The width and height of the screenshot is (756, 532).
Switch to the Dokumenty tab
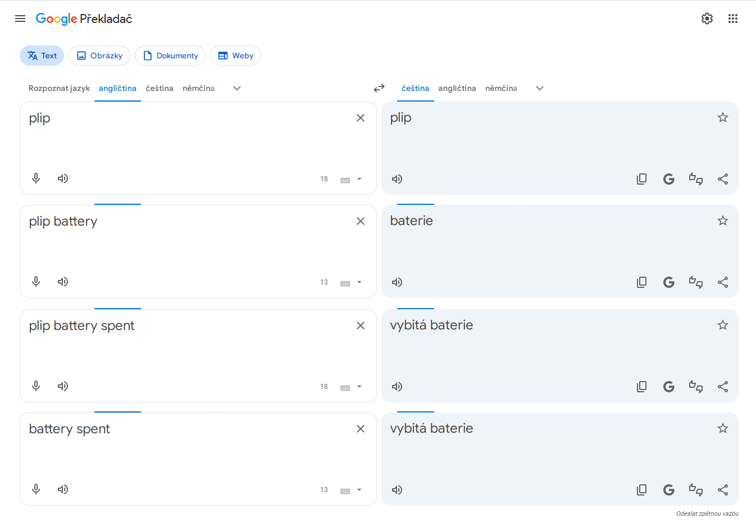170,56
